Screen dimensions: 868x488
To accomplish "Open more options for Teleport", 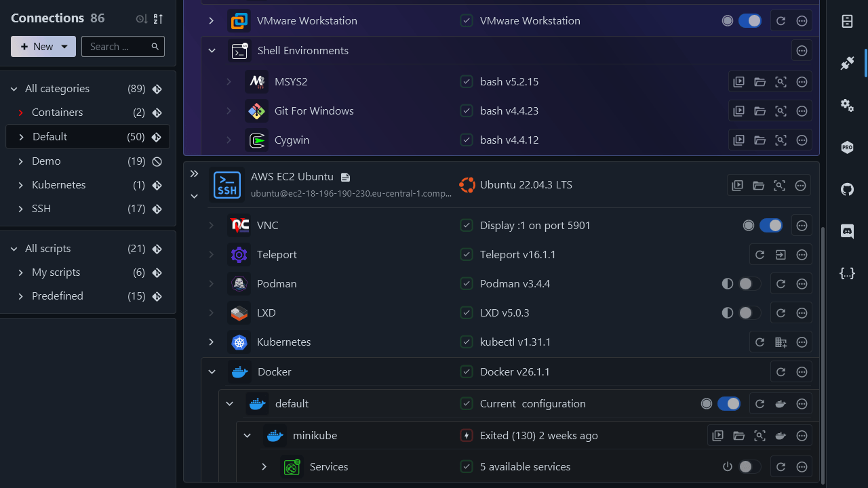I will 802,255.
